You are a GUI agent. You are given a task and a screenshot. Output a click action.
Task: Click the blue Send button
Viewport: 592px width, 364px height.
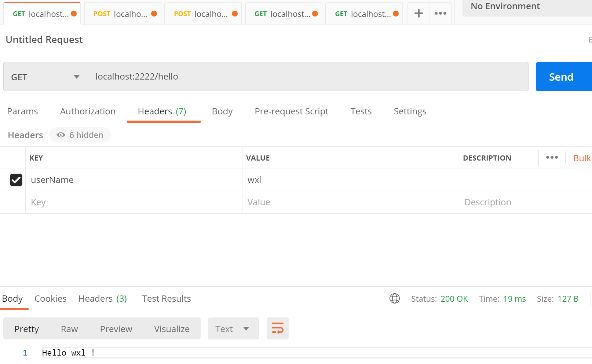pyautogui.click(x=561, y=77)
